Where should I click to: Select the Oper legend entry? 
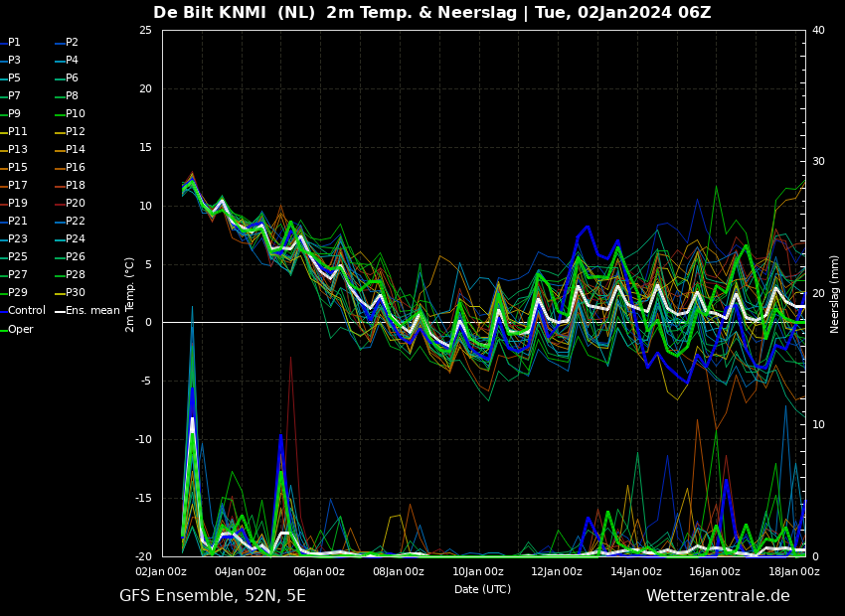(x=20, y=329)
